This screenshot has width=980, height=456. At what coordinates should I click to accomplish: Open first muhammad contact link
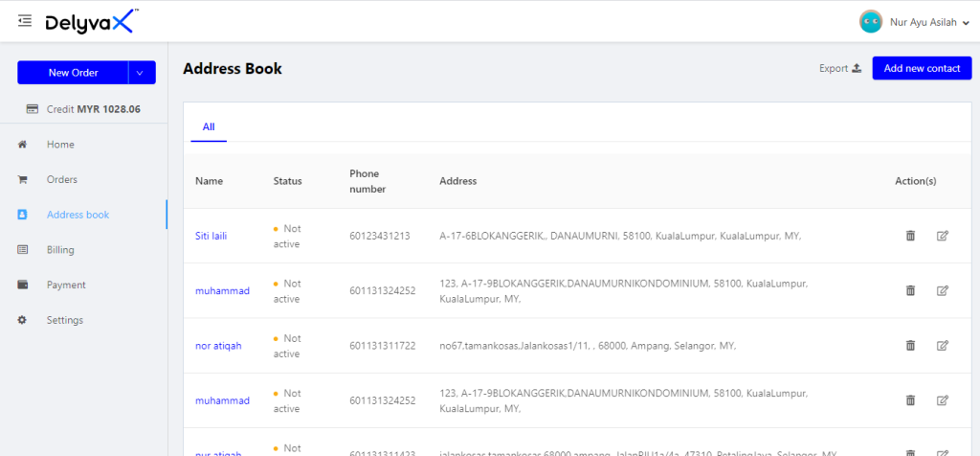point(222,291)
